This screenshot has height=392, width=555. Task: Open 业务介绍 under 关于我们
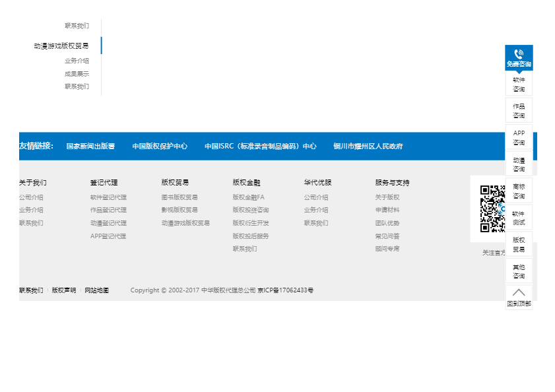point(31,210)
